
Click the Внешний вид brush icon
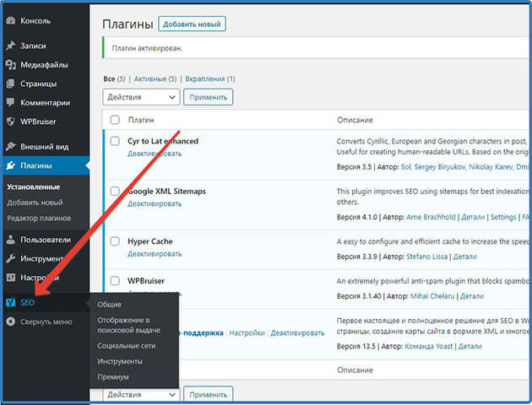[x=11, y=147]
